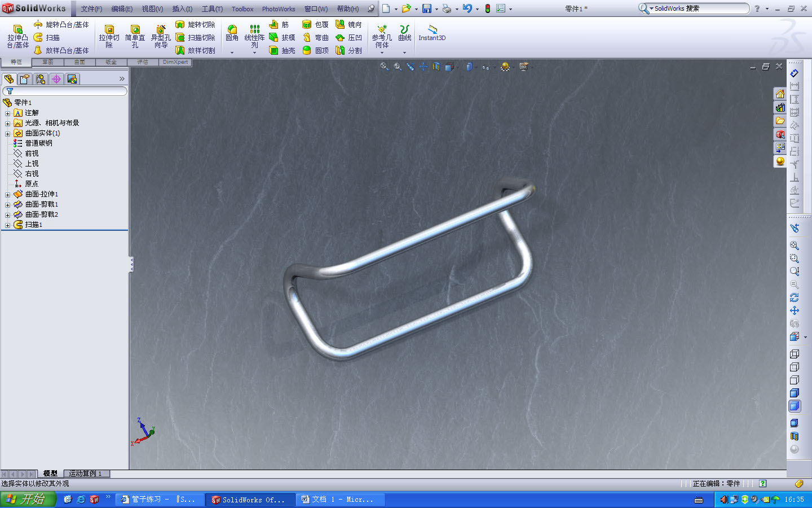Click the section view icon in heads-up toolbar
This screenshot has width=812, height=508.
[x=436, y=67]
